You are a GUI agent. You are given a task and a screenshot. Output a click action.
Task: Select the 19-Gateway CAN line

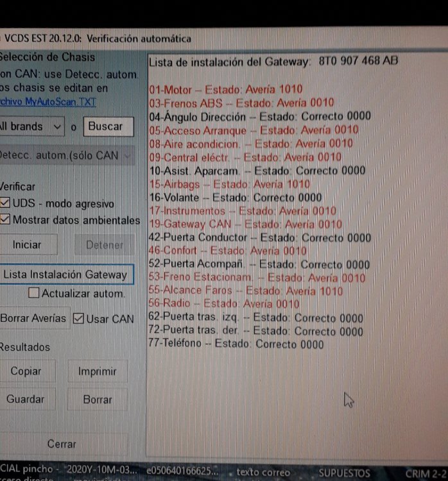(x=245, y=224)
